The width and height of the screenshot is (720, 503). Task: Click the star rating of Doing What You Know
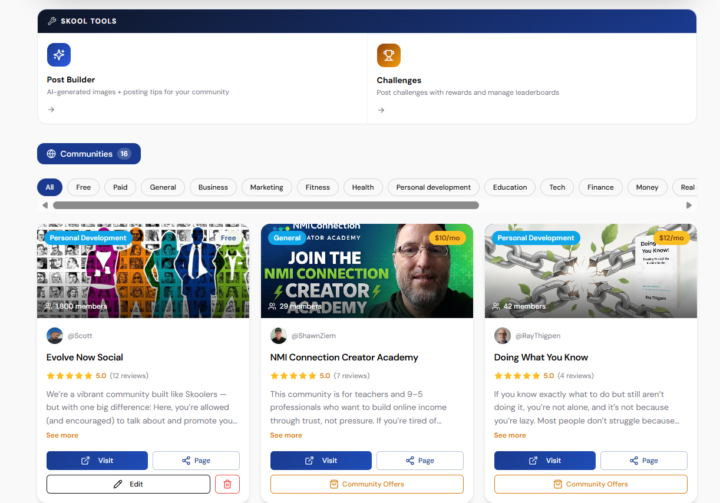(x=517, y=376)
